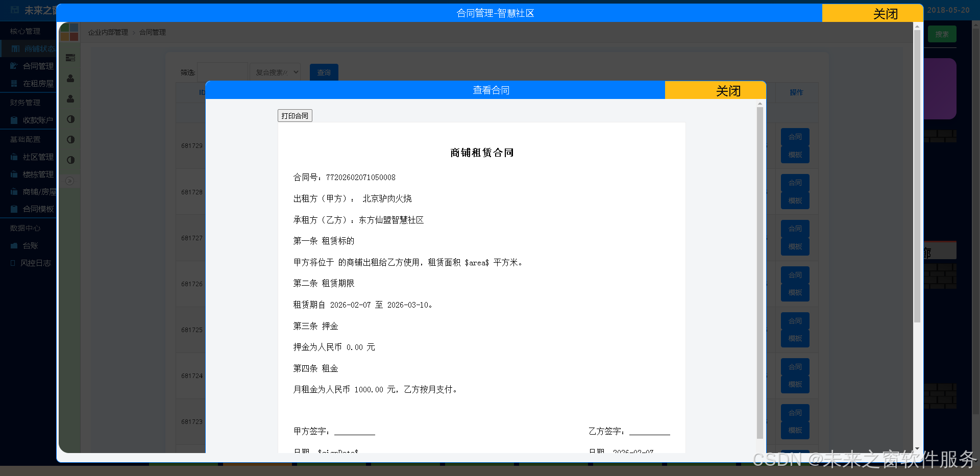Click 企业内部管理 in the breadcrumb
The image size is (980, 476).
click(108, 32)
